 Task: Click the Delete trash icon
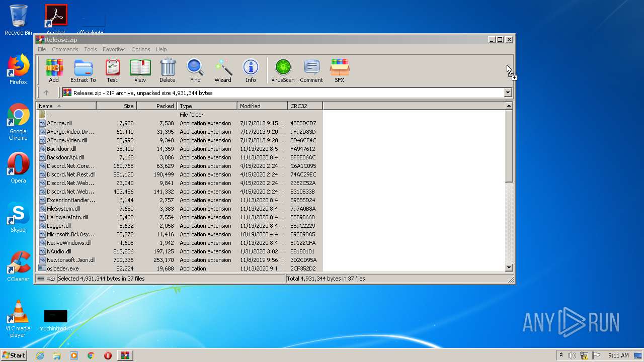coord(168,70)
